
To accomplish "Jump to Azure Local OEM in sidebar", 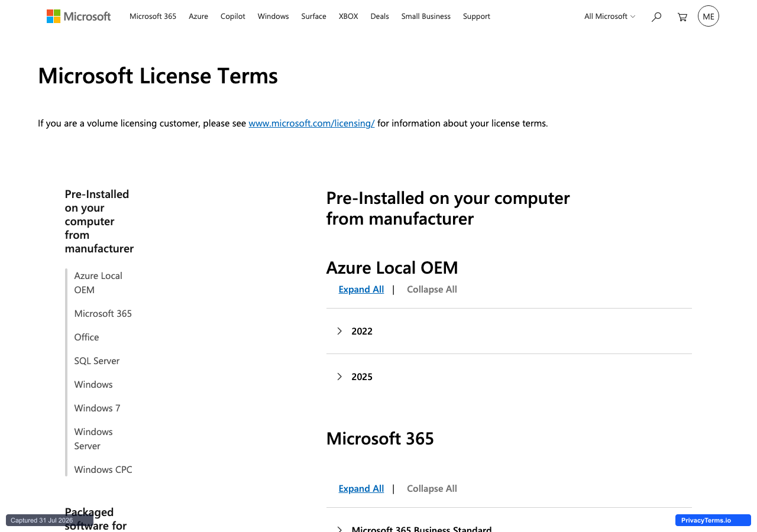I will (98, 283).
